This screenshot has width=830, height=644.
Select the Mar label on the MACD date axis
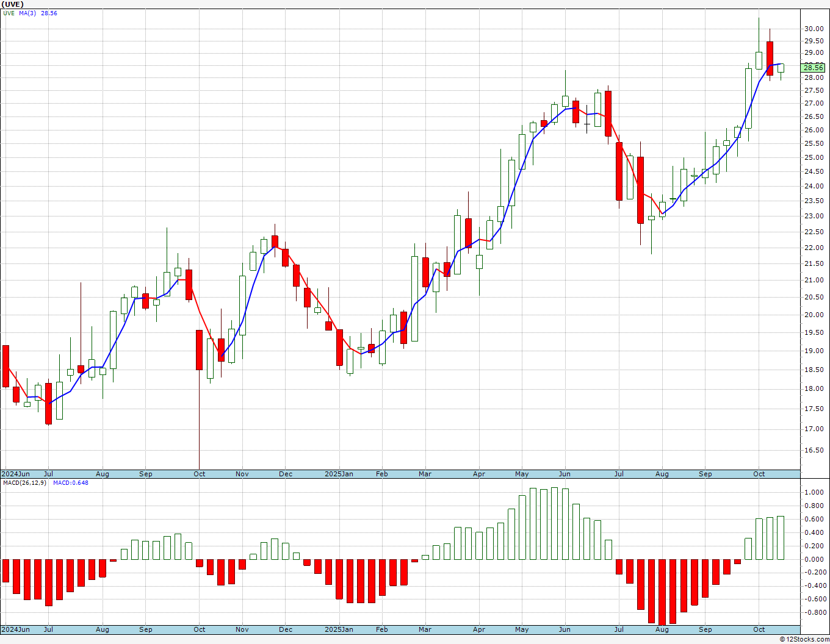pos(425,629)
